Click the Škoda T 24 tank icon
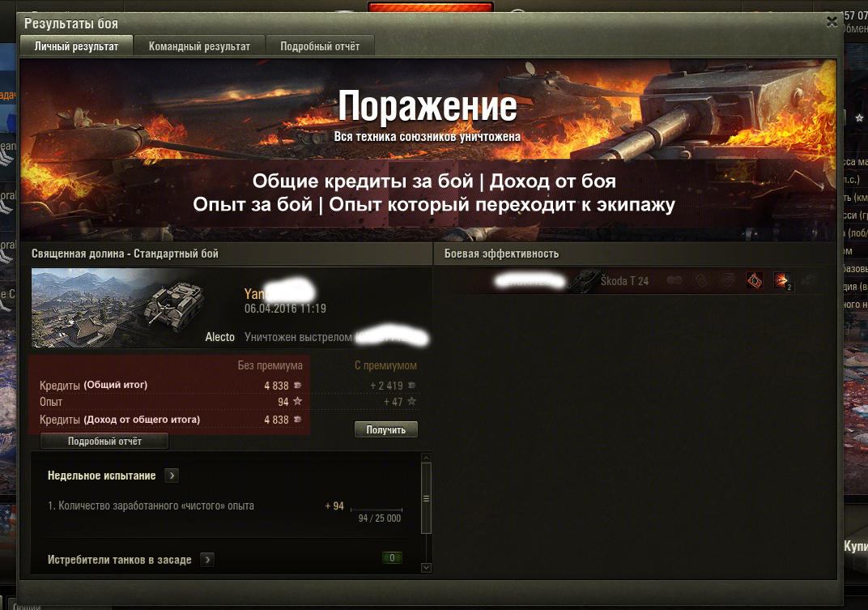868x610 pixels. coord(584,281)
